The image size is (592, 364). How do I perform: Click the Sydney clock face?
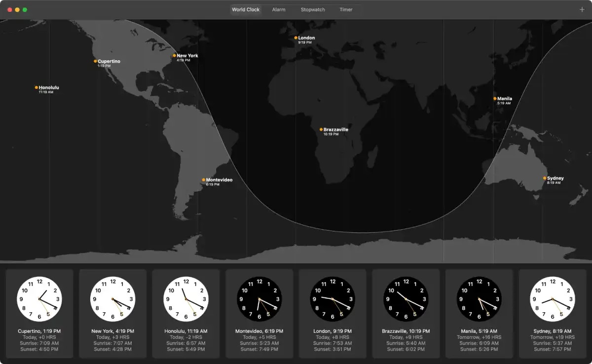point(552,299)
